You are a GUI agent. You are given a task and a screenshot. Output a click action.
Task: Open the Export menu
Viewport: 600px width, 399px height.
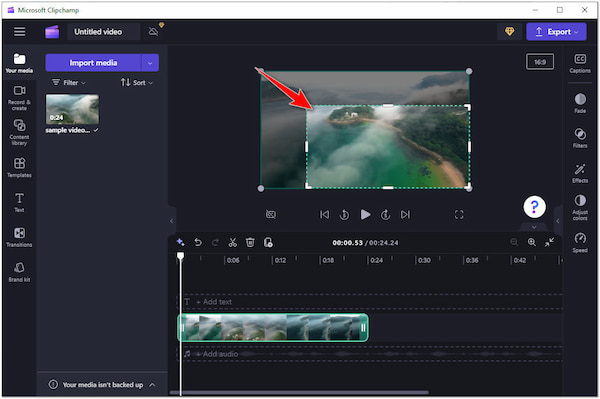click(x=556, y=32)
